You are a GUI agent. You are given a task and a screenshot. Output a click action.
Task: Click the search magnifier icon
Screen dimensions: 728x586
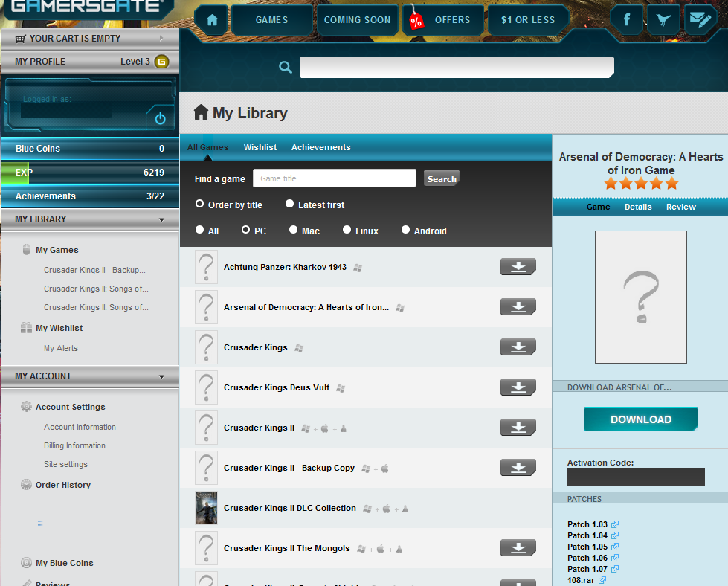click(286, 68)
